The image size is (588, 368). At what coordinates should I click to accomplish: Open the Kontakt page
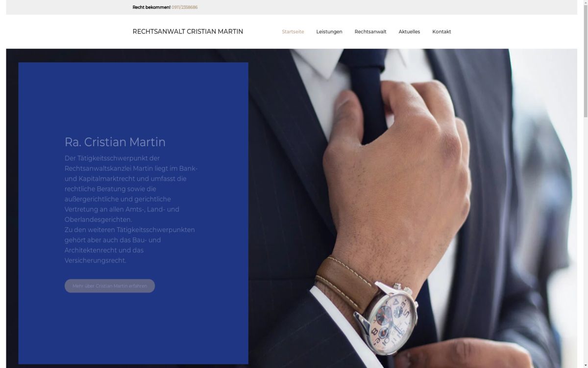(441, 32)
